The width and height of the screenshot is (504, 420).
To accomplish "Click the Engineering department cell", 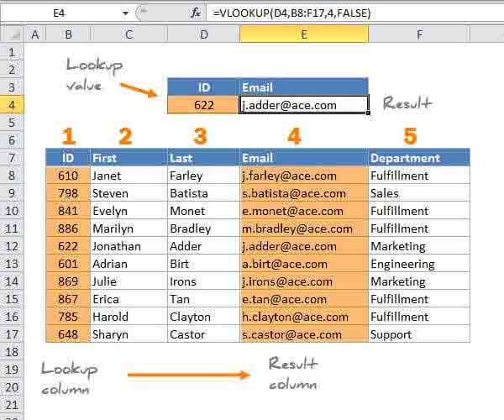I will click(418, 264).
